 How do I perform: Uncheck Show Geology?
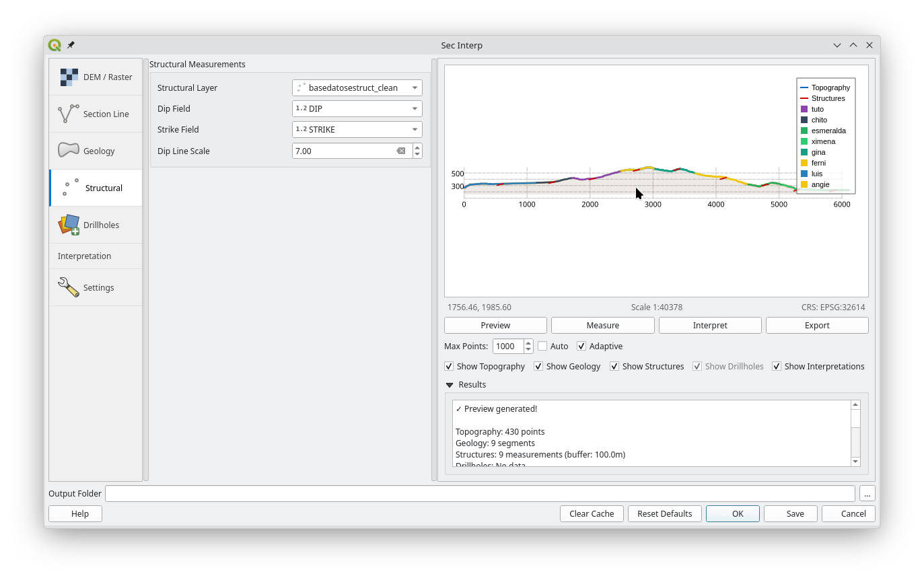(x=538, y=366)
